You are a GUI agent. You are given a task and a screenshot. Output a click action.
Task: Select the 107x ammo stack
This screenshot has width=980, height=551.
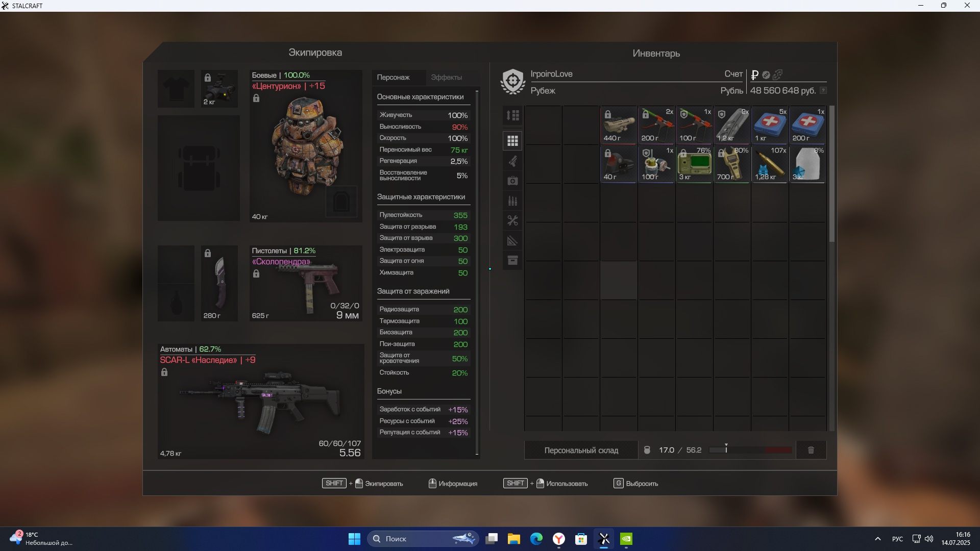[770, 164]
